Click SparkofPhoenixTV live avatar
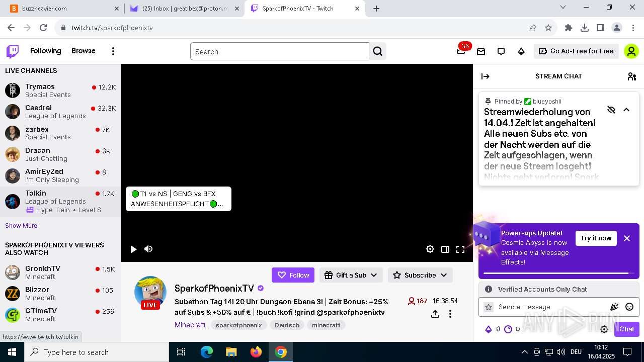Viewport: 644px width, 362px height. click(150, 292)
